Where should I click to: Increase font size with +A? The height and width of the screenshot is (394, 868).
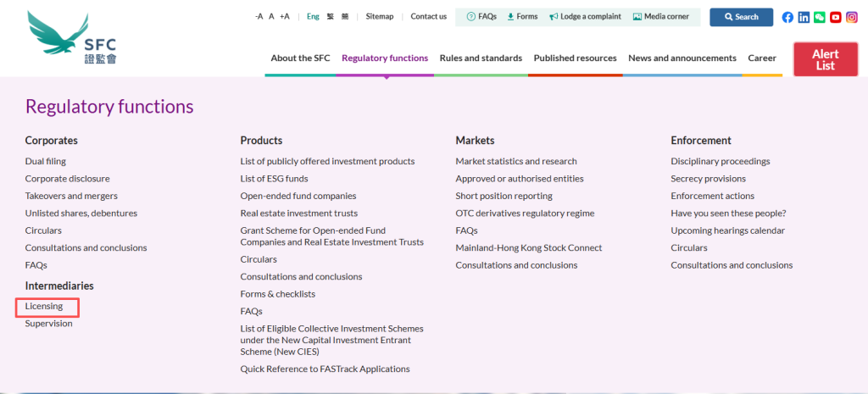coord(284,17)
